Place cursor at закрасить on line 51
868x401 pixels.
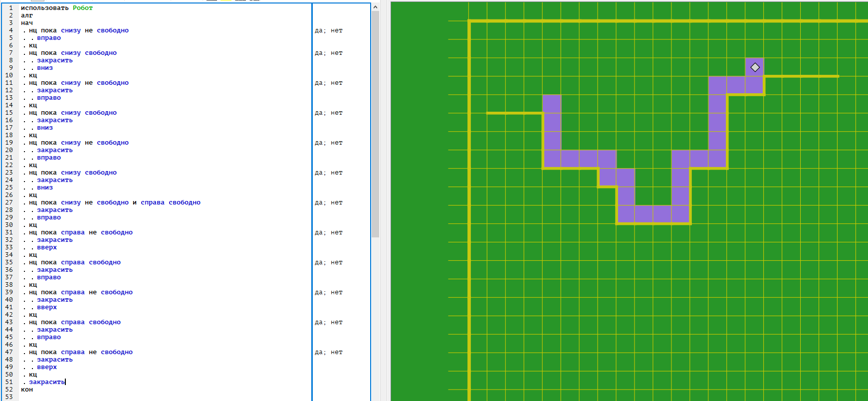pos(46,382)
